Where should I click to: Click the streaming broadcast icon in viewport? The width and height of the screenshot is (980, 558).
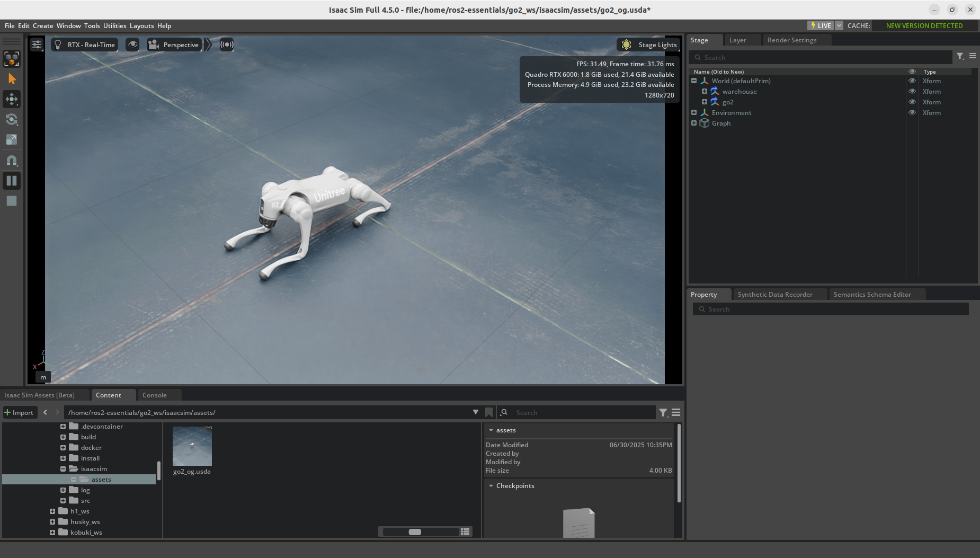(x=227, y=45)
